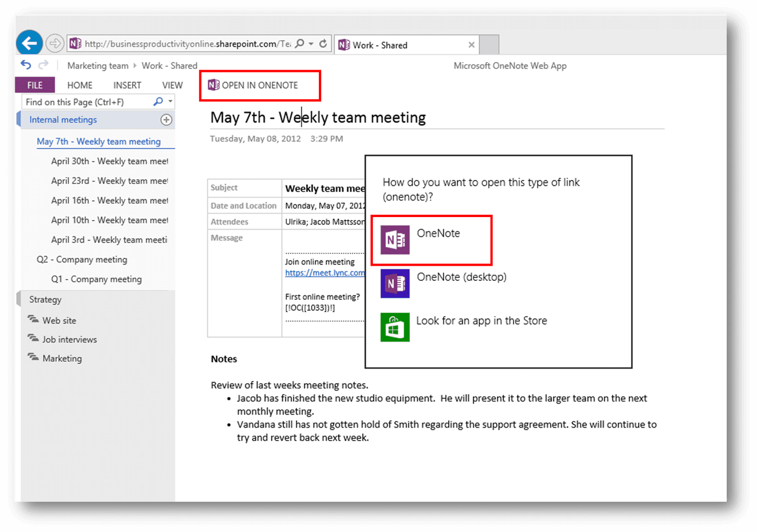This screenshot has height=532, width=757.
Task: Click the Microsoft OneNote Web App title
Action: pos(510,66)
